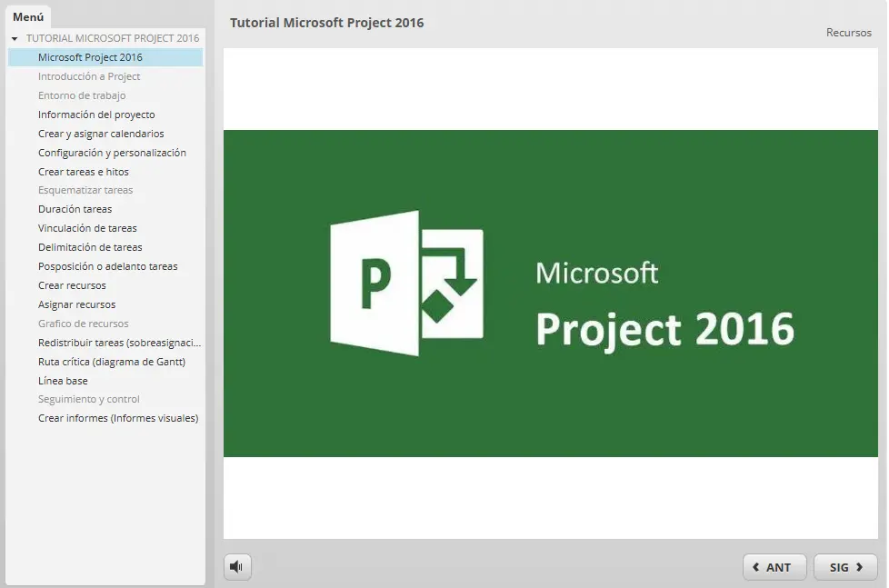
Task: Open Información del proyecto lesson
Action: (96, 115)
